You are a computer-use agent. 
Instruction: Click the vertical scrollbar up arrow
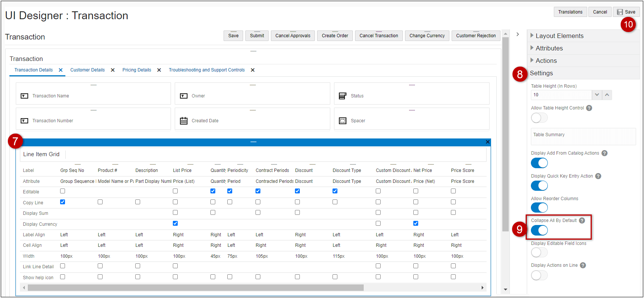(x=506, y=34)
